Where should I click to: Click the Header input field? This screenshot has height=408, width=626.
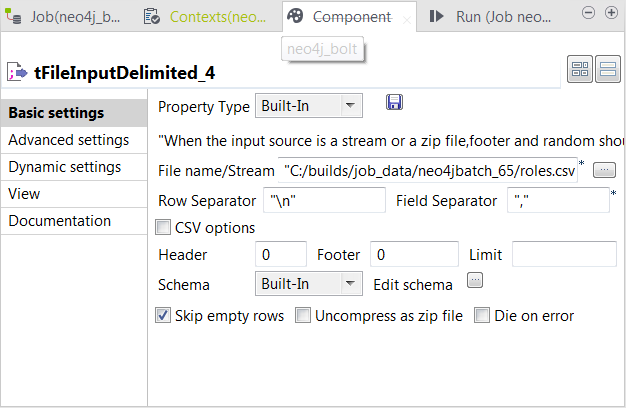282,255
